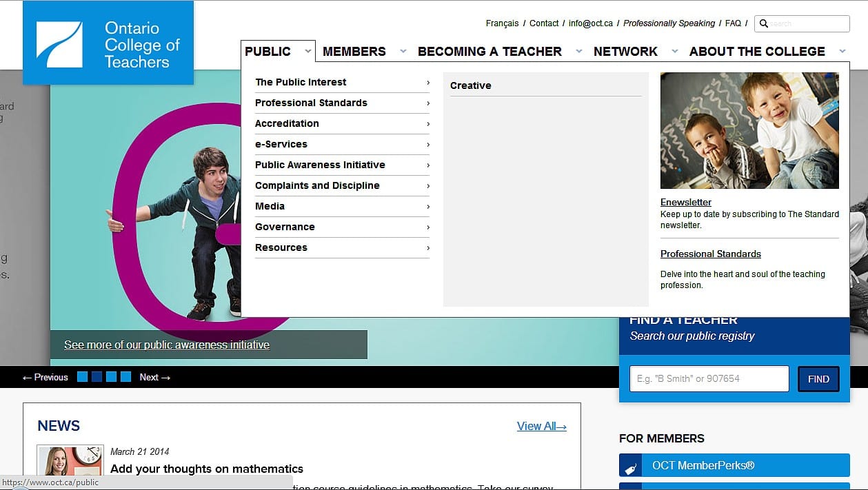
Task: Open Professional Standards link below Enewsletter
Action: [711, 254]
